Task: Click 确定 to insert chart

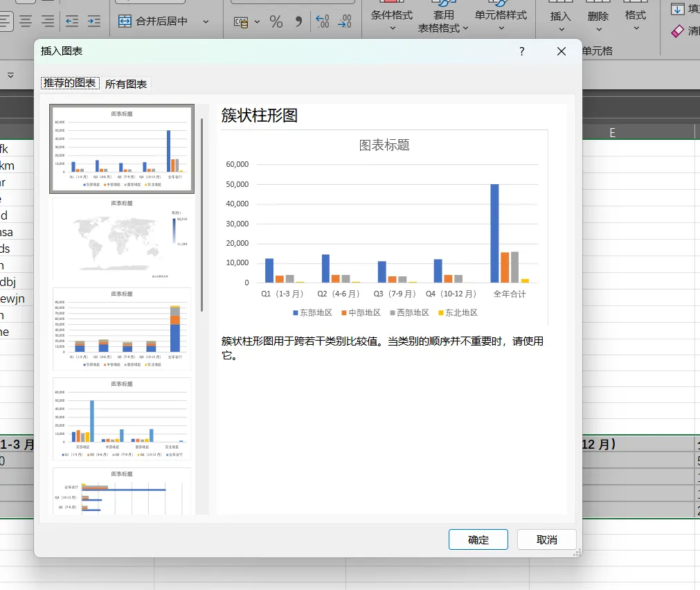Action: pyautogui.click(x=478, y=539)
